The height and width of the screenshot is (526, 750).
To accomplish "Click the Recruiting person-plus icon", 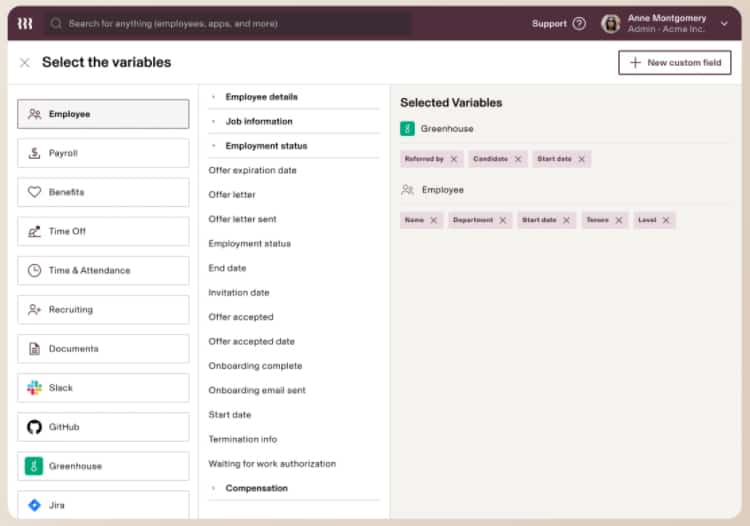I will 34,310.
